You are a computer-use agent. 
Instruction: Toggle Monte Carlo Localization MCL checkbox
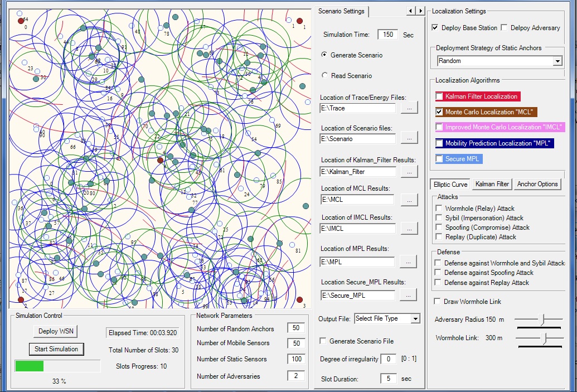pos(439,112)
